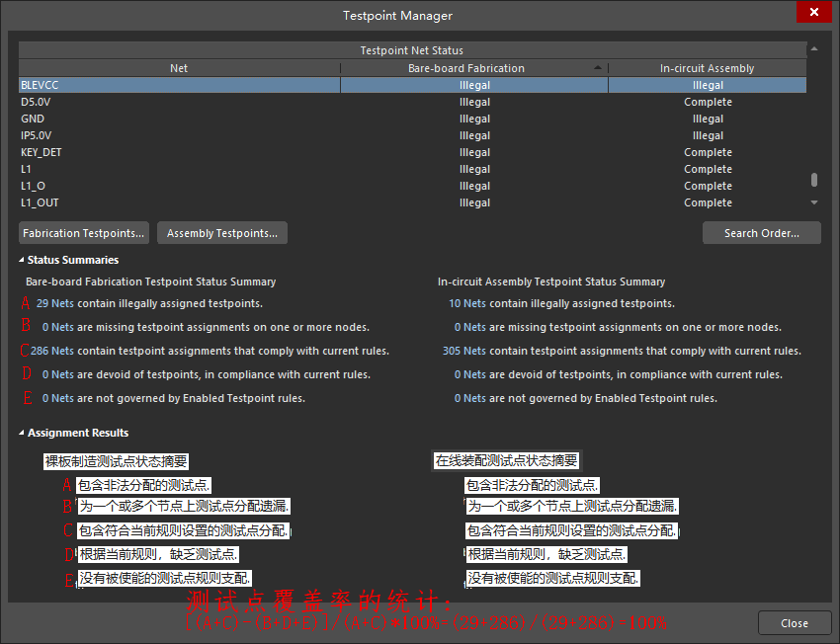Click the 10 Nets illegal assembly link
The image size is (840, 644).
pyautogui.click(x=466, y=303)
